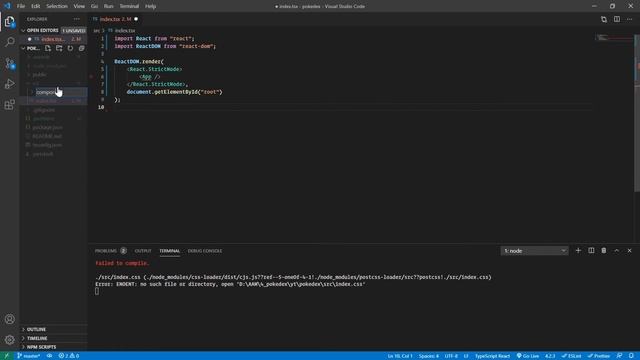The image size is (640, 360).
Task: Open the Source Control view
Action: tap(9, 63)
